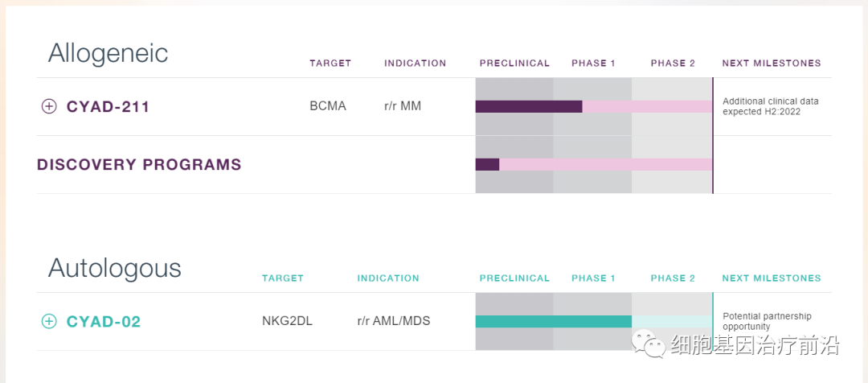
Task: Expand the CYAD-211 row plus icon
Action: click(49, 106)
